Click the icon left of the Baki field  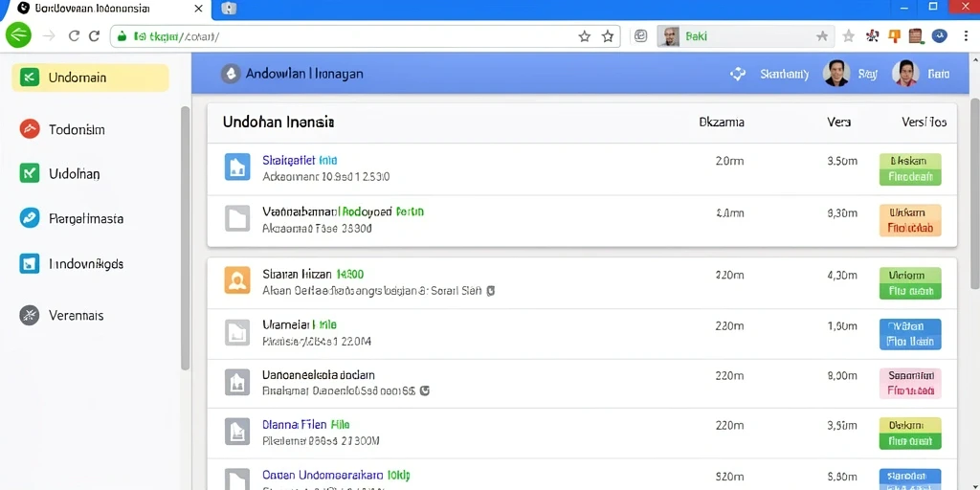tap(640, 36)
